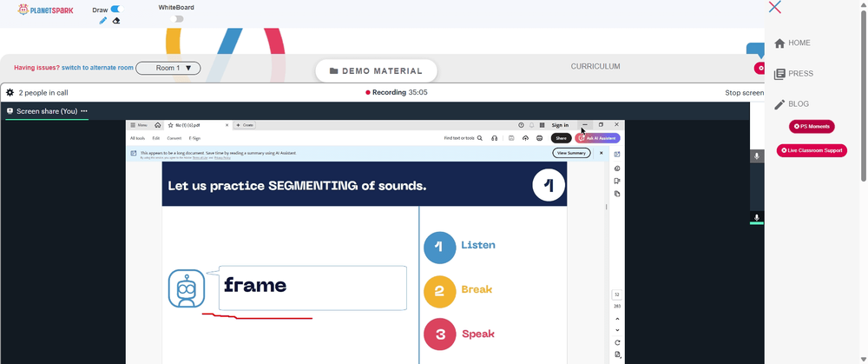Viewport: 868px width, 364px height.
Task: Click the blog pencil icon
Action: click(779, 104)
